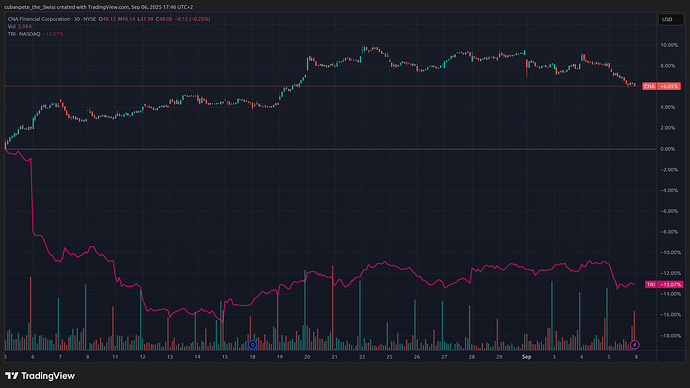Image resolution: width=690 pixels, height=388 pixels.
Task: Click date 20 on the time axis
Action: pos(307,357)
